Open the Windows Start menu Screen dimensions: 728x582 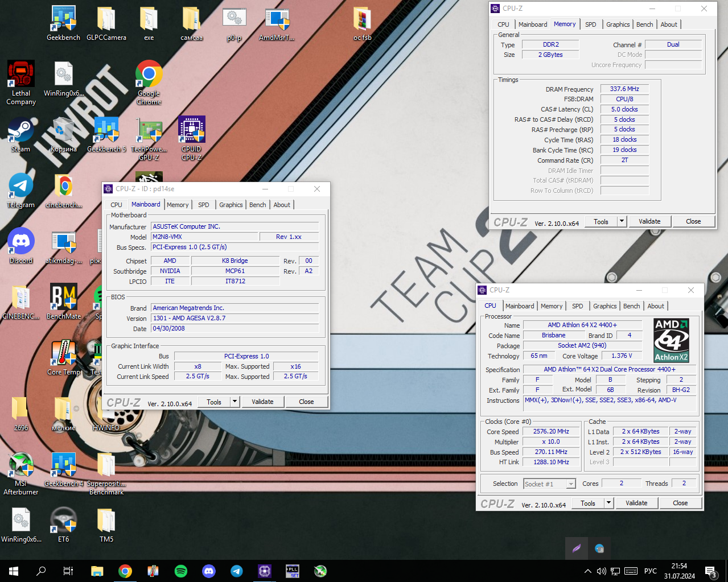(x=14, y=571)
